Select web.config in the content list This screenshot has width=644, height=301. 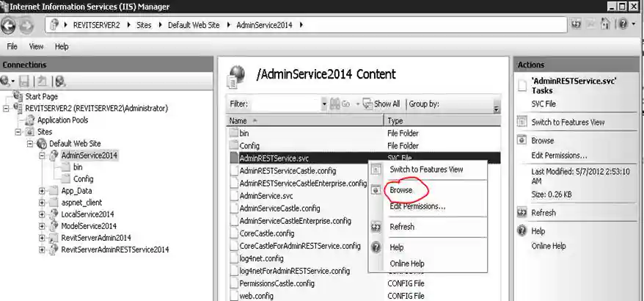tap(255, 296)
